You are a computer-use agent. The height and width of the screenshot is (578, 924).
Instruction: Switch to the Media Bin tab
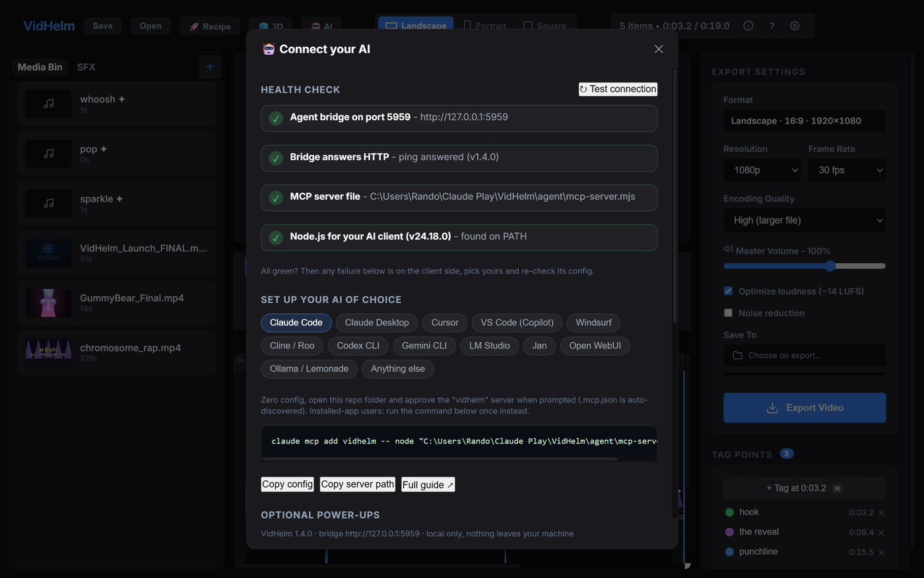pyautogui.click(x=40, y=67)
